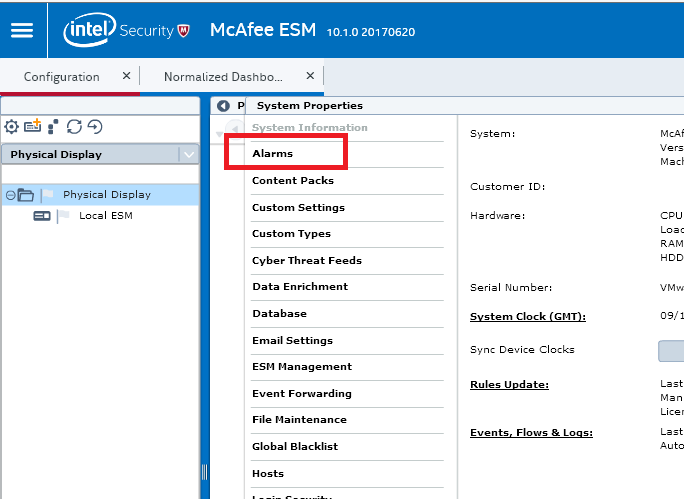
Task: Open the Alarms section
Action: coord(272,154)
